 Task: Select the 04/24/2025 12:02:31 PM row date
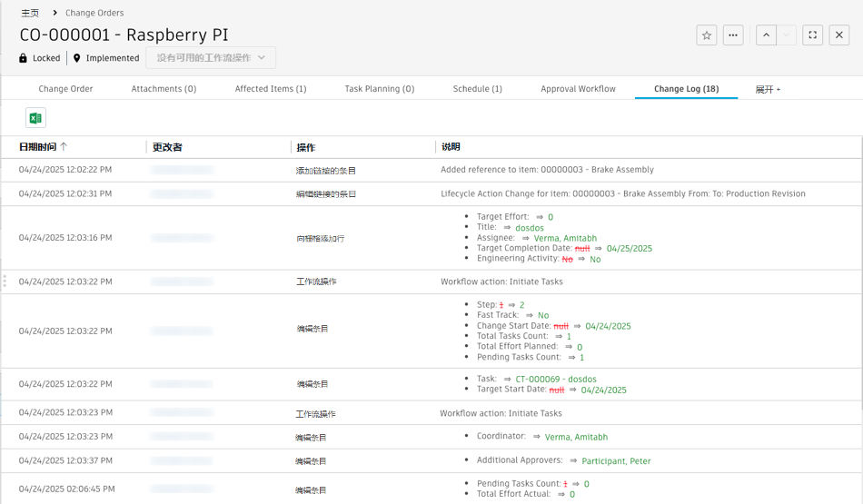pyautogui.click(x=64, y=193)
